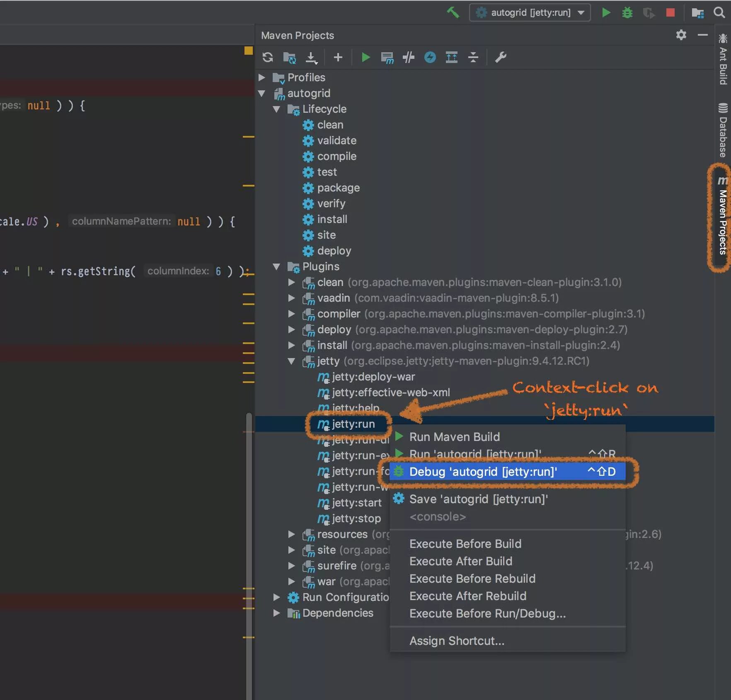The height and width of the screenshot is (700, 731).
Task: Select the clean lifecycle phase
Action: point(330,125)
